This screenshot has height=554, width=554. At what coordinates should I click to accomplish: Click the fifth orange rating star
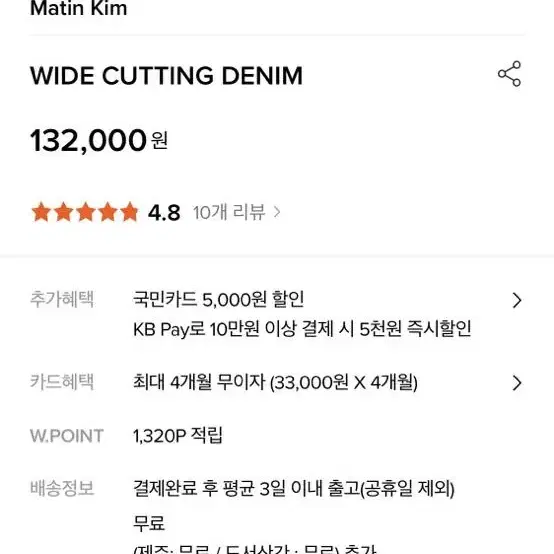coord(129,212)
